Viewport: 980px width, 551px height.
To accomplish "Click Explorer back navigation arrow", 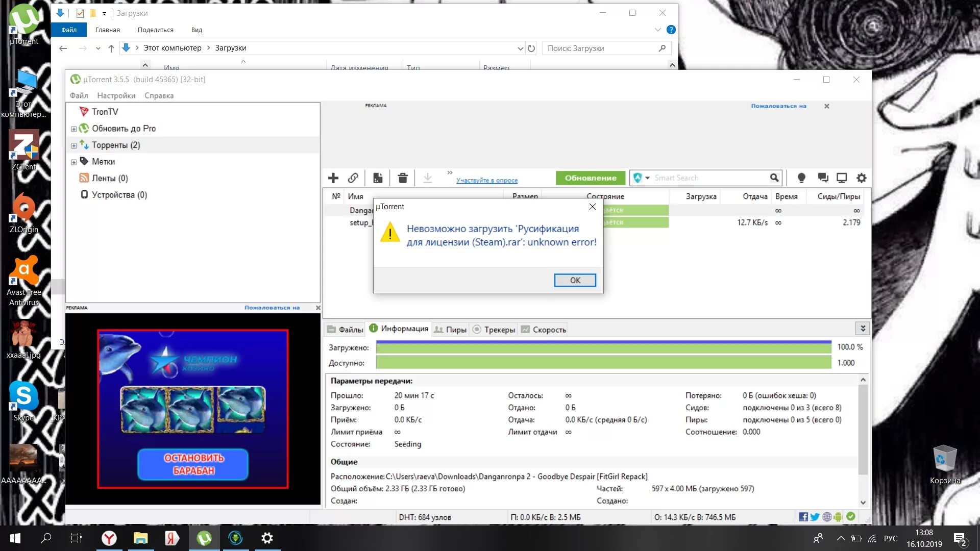I will pos(63,48).
